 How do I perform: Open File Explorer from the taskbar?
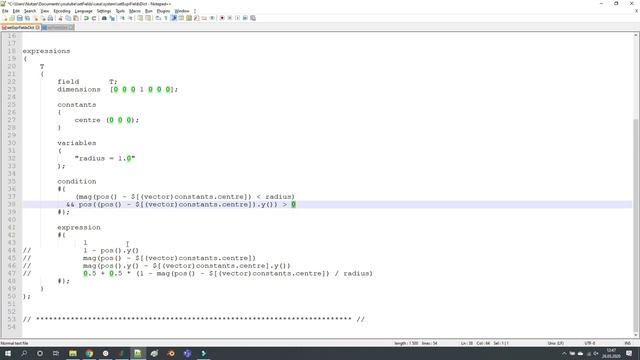point(73,353)
